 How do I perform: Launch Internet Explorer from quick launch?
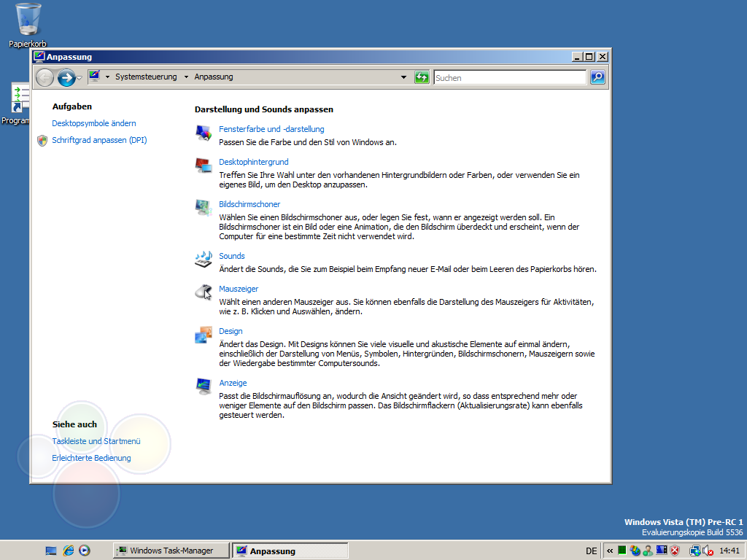pos(69,551)
